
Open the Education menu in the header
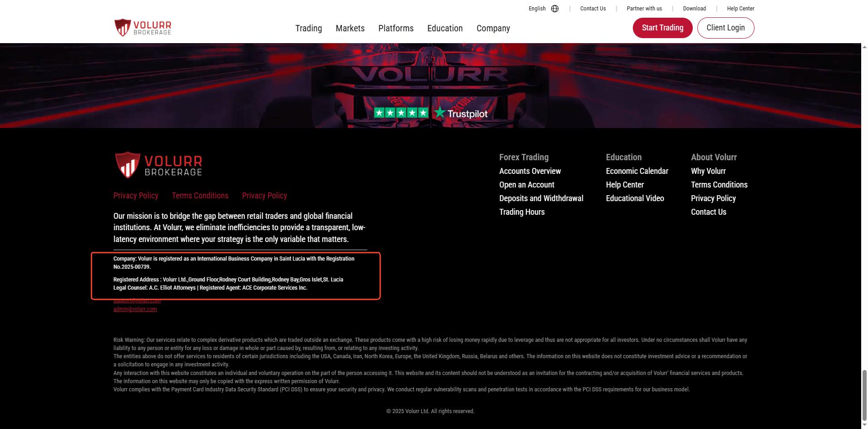point(445,28)
